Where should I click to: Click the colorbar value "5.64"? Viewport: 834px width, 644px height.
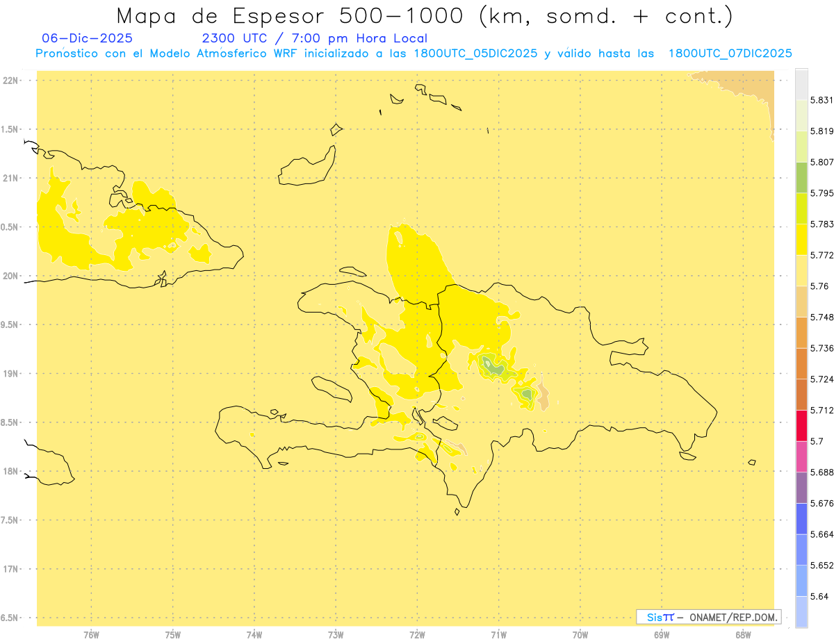[819, 597]
